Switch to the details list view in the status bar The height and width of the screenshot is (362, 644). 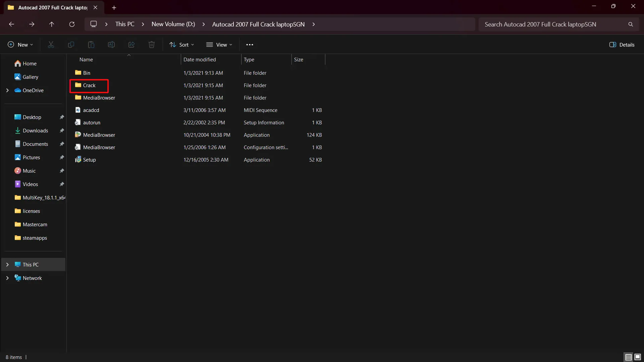tap(629, 357)
